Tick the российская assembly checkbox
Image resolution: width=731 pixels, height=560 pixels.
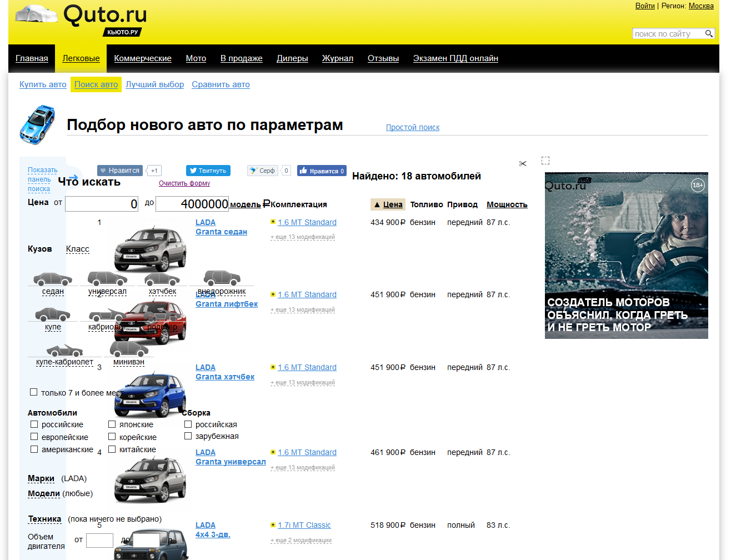(188, 424)
